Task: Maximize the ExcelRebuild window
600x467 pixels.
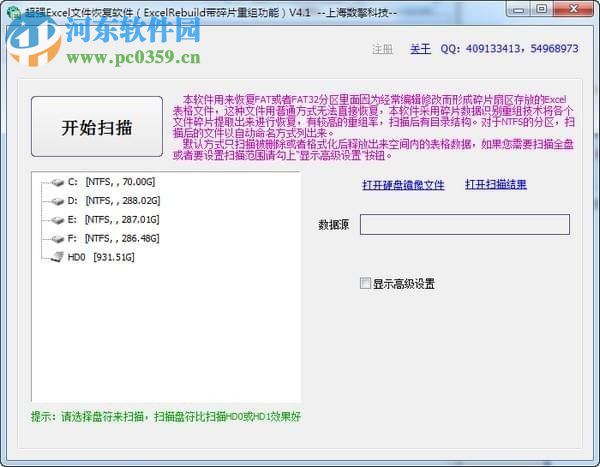Action: [x=541, y=9]
